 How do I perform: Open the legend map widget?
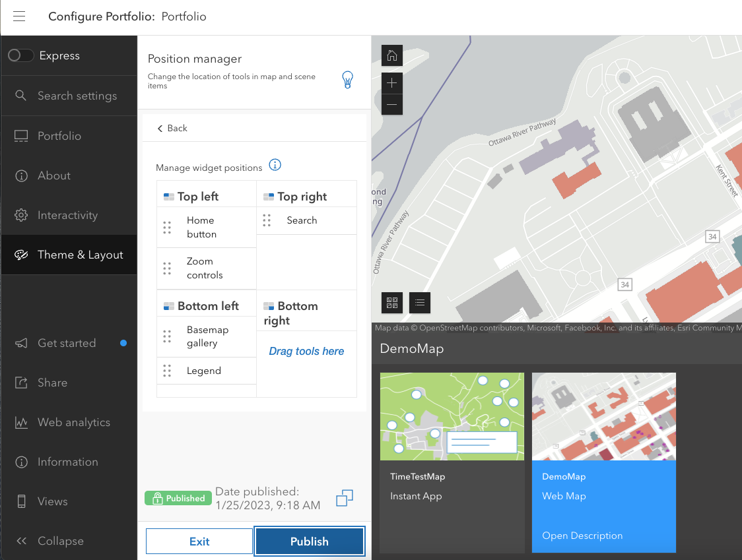tap(420, 303)
